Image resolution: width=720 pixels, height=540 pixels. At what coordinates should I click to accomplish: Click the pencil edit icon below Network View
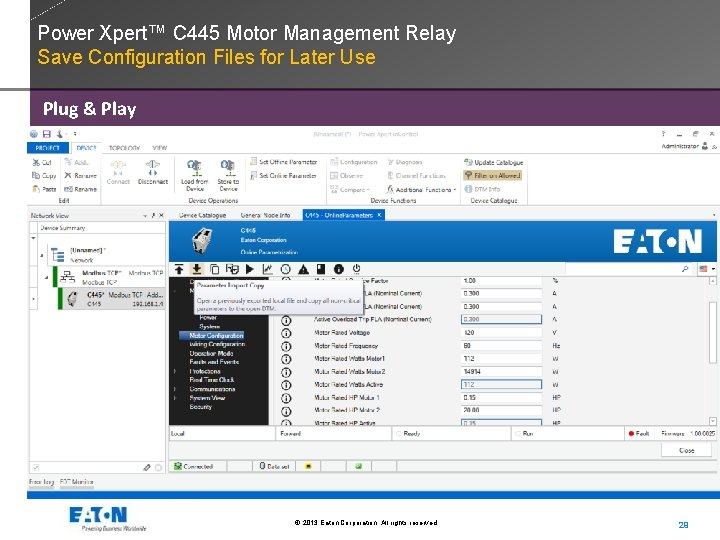tap(147, 467)
